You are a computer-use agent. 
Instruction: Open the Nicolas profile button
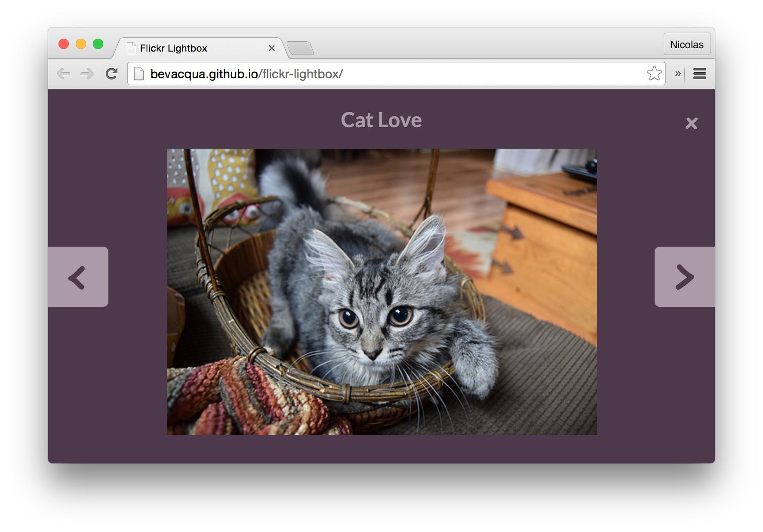point(687,44)
